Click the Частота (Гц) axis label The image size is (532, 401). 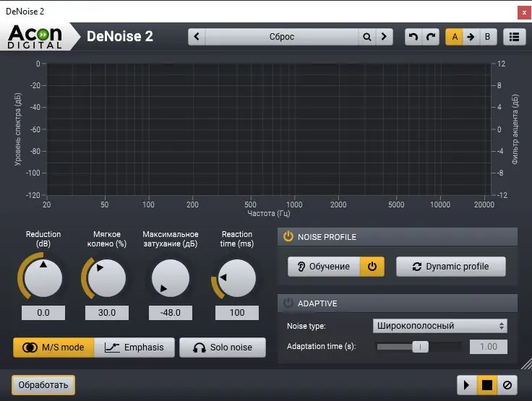coord(269,213)
